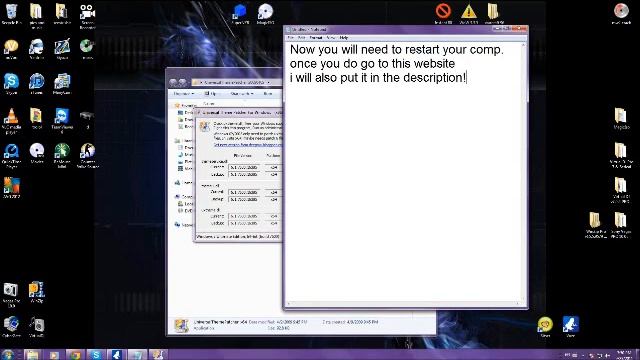
Task: Open the Format menu in Notepad
Action: [x=316, y=38]
